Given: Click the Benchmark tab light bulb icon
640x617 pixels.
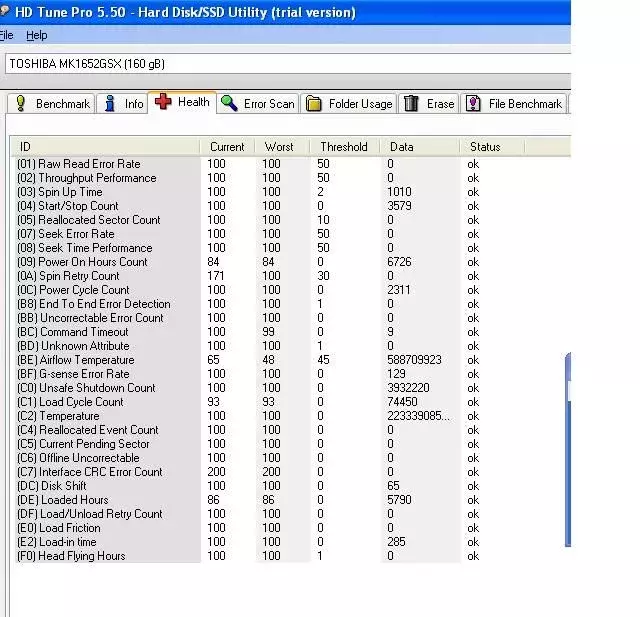Looking at the screenshot, I should 21,103.
